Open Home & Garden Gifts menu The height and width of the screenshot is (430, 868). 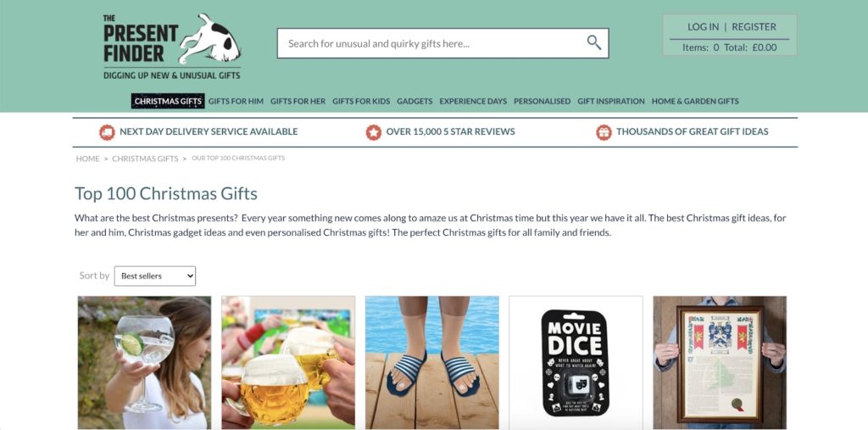695,101
